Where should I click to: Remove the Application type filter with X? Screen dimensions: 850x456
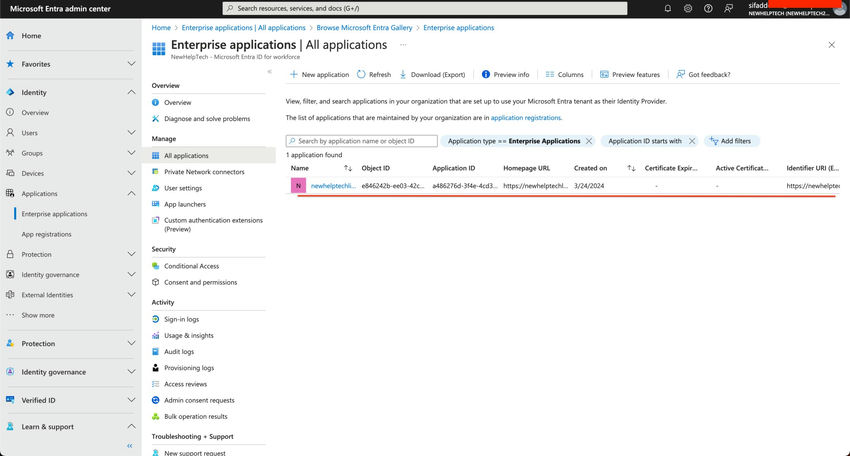coord(589,141)
